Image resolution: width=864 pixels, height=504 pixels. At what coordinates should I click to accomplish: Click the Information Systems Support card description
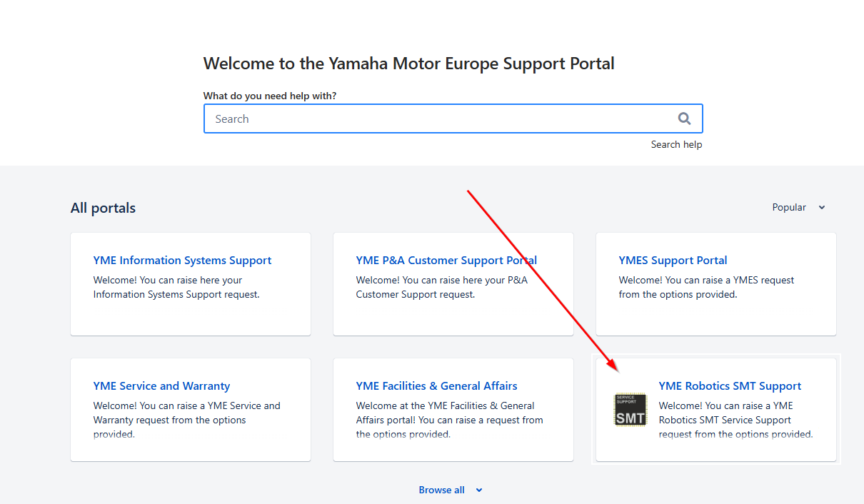(176, 287)
